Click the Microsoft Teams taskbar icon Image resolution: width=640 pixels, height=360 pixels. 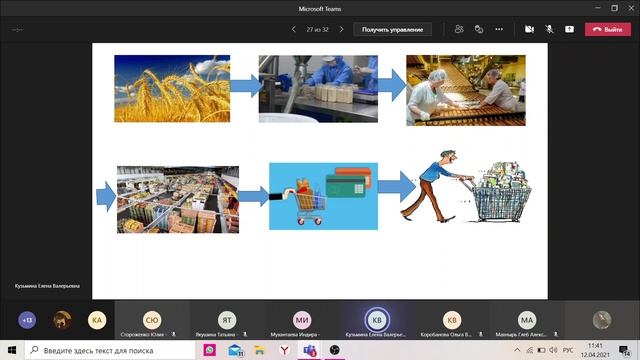[309, 350]
